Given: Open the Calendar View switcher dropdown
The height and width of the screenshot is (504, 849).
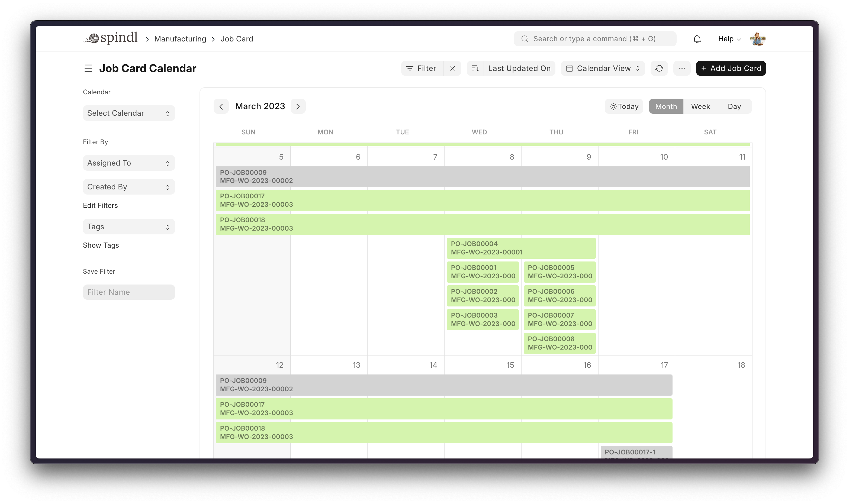Looking at the screenshot, I should 603,68.
